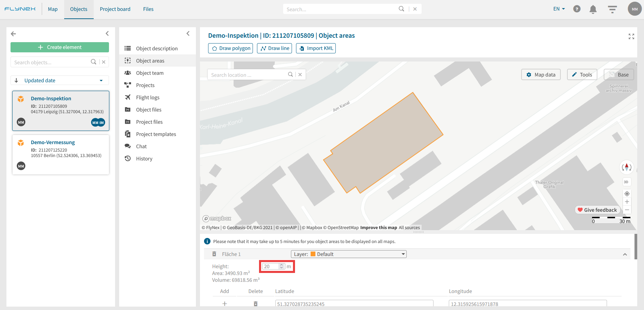Expand map to fullscreen view

point(631,36)
